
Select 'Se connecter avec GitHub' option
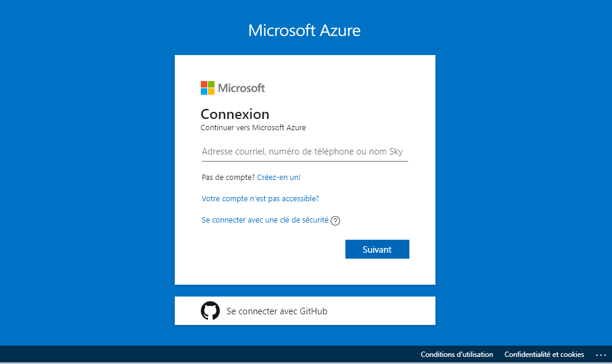(277, 311)
